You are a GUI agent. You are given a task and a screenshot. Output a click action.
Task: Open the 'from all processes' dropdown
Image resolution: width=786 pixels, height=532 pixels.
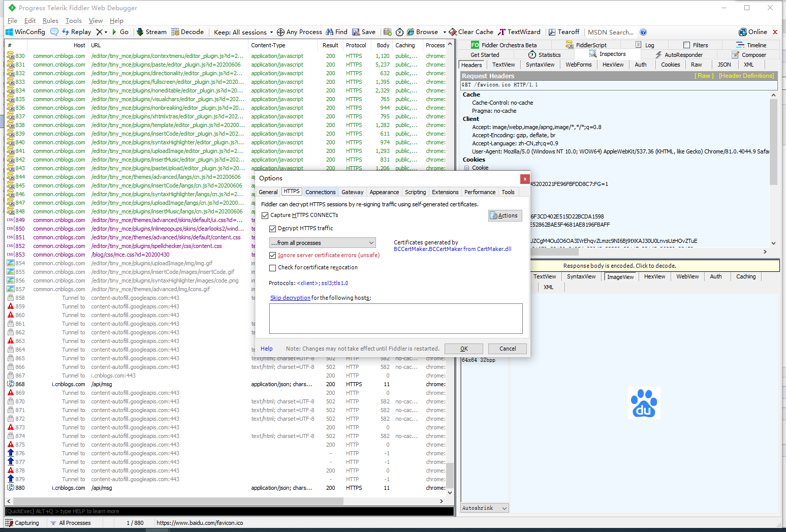click(x=323, y=243)
